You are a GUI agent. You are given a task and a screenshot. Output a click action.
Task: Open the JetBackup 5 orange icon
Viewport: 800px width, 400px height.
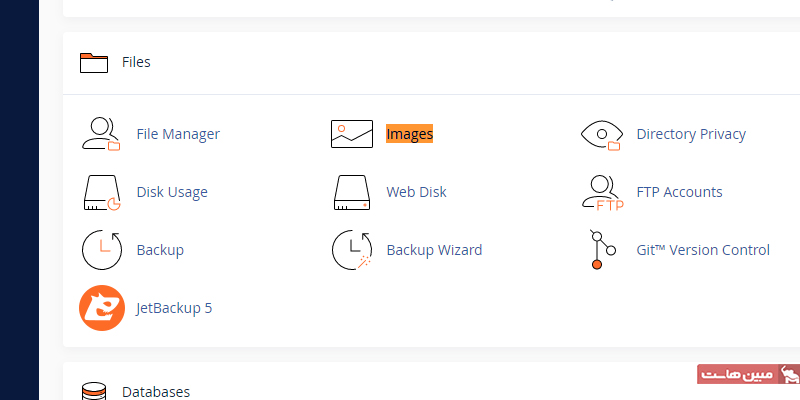point(101,308)
